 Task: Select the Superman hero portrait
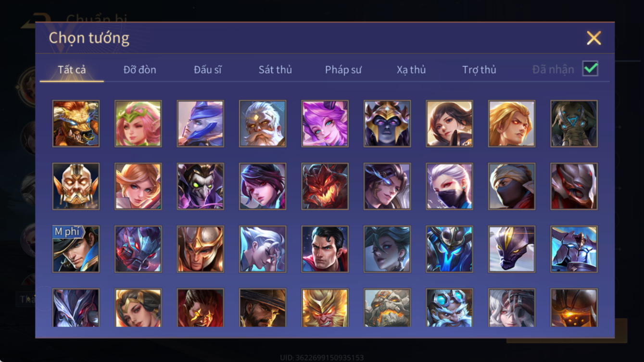tap(325, 249)
